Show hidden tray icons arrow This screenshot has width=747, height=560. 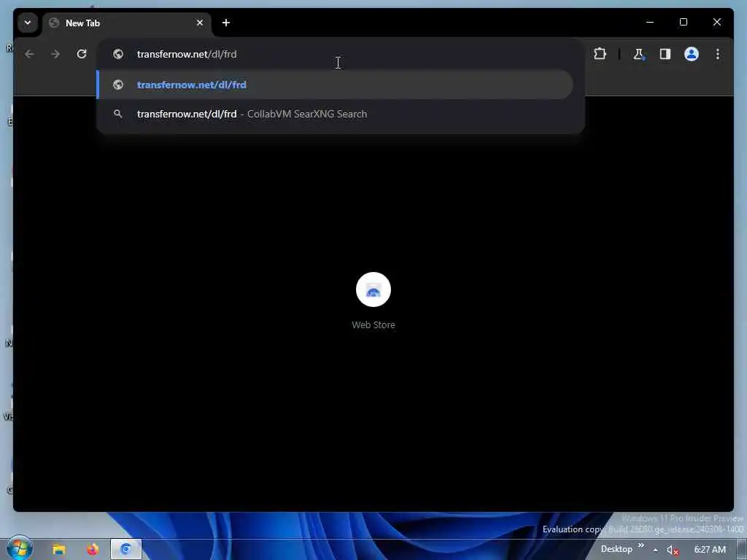pos(656,550)
